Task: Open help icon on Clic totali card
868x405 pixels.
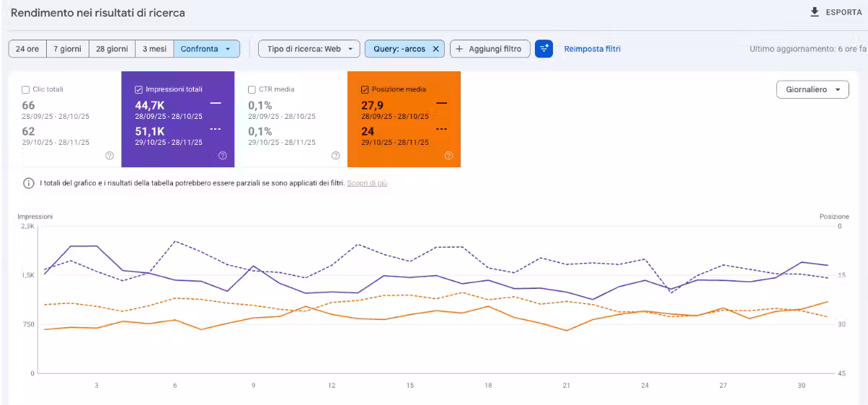Action: 110,155
